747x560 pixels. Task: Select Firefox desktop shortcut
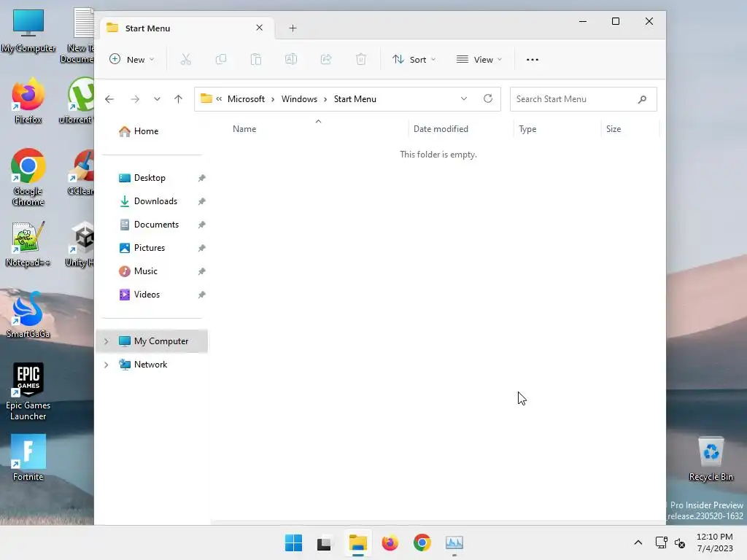[28, 101]
